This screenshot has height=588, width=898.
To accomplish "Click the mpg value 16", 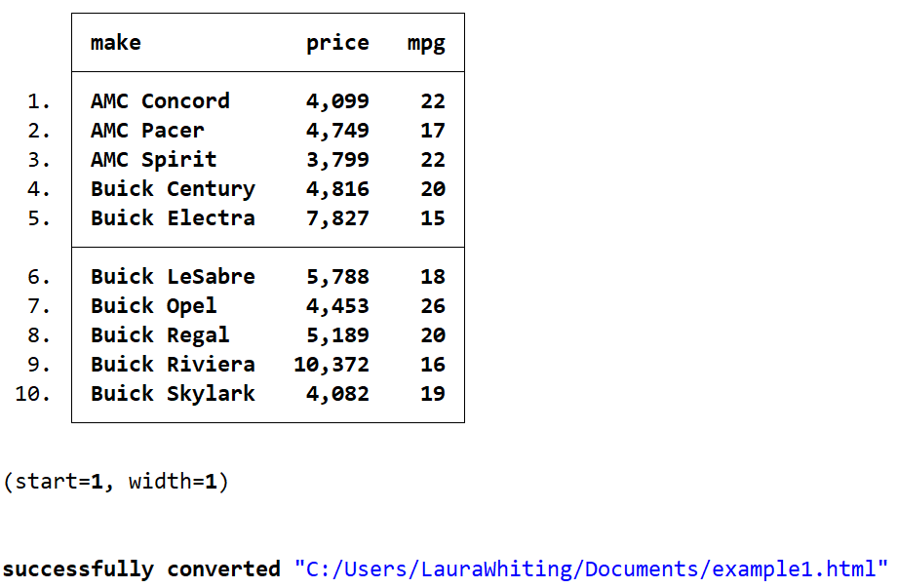I will (433, 364).
